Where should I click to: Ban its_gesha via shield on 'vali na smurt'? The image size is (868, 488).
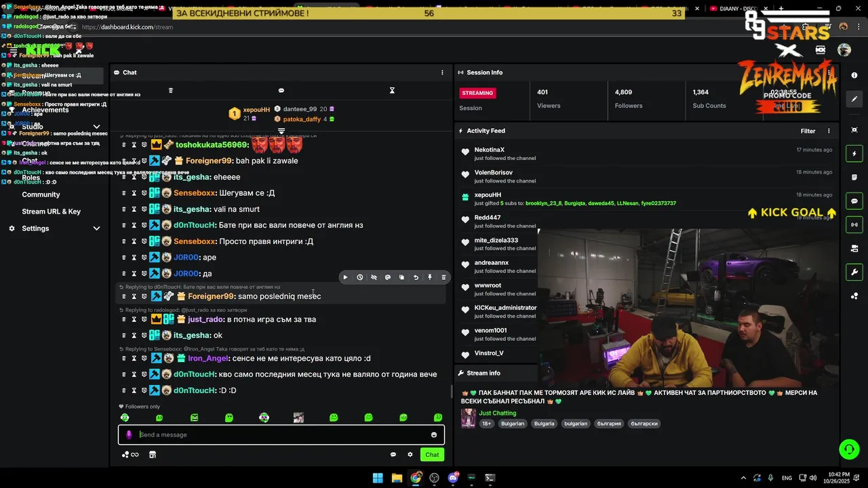point(144,209)
